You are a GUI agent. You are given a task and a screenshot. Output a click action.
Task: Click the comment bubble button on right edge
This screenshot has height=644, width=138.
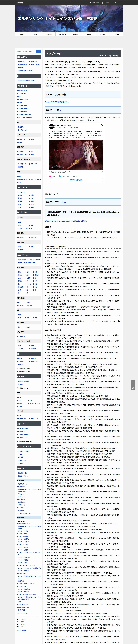coord(133,387)
